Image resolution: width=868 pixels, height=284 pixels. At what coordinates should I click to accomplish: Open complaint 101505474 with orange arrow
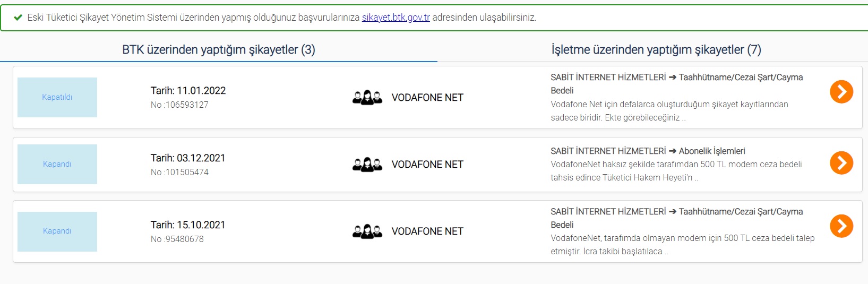(x=841, y=163)
